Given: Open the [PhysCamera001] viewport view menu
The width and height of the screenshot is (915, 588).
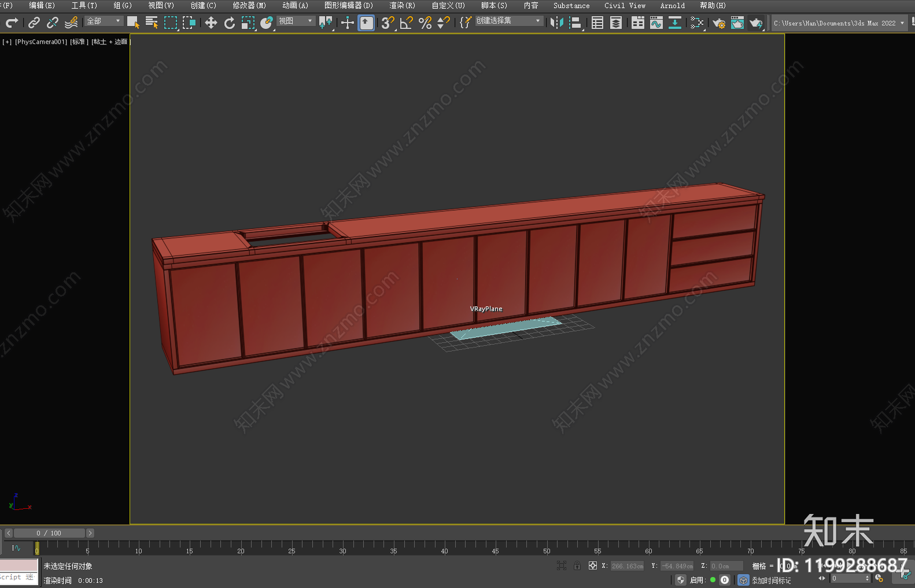Looking at the screenshot, I should tap(41, 42).
